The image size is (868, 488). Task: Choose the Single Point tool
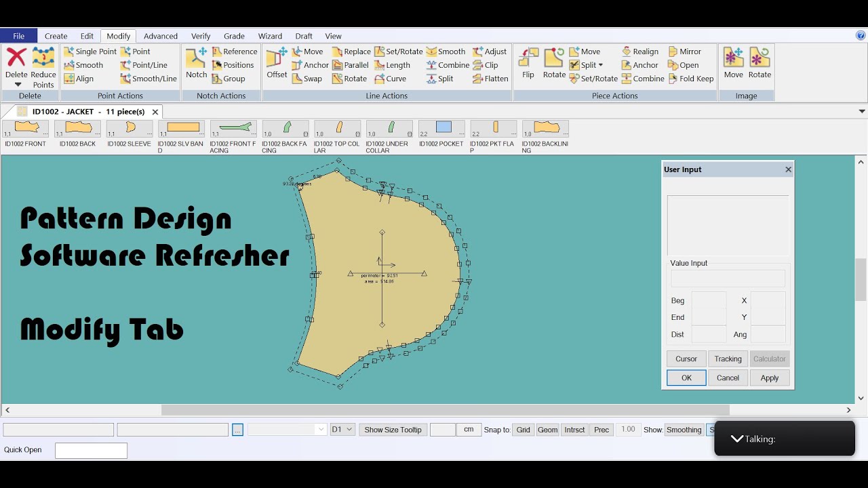click(90, 52)
